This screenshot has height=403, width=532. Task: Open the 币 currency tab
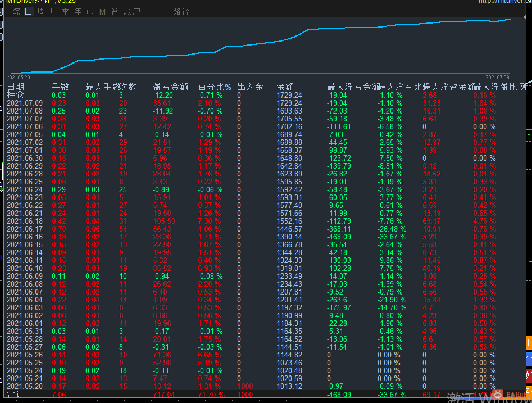[90, 12]
